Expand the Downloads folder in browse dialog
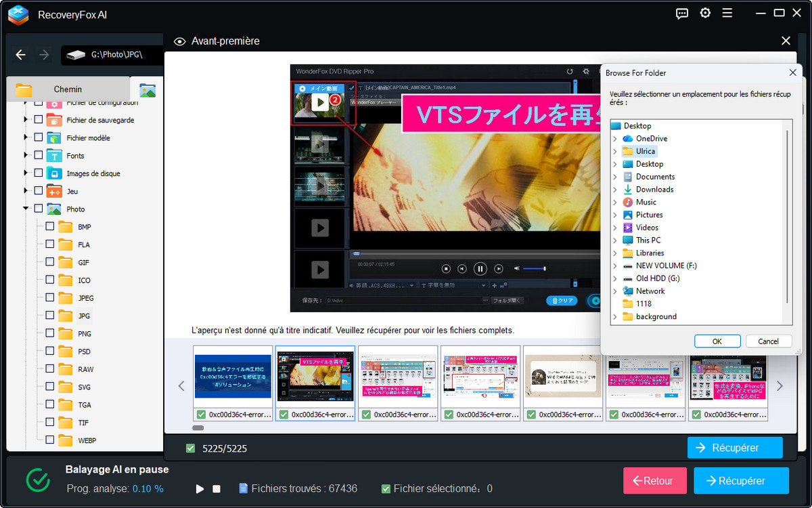 click(614, 190)
